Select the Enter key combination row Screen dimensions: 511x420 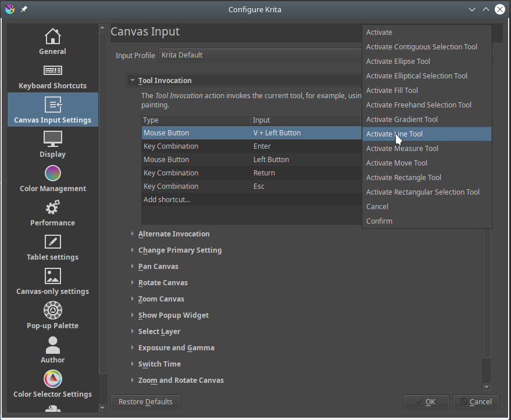coord(251,146)
